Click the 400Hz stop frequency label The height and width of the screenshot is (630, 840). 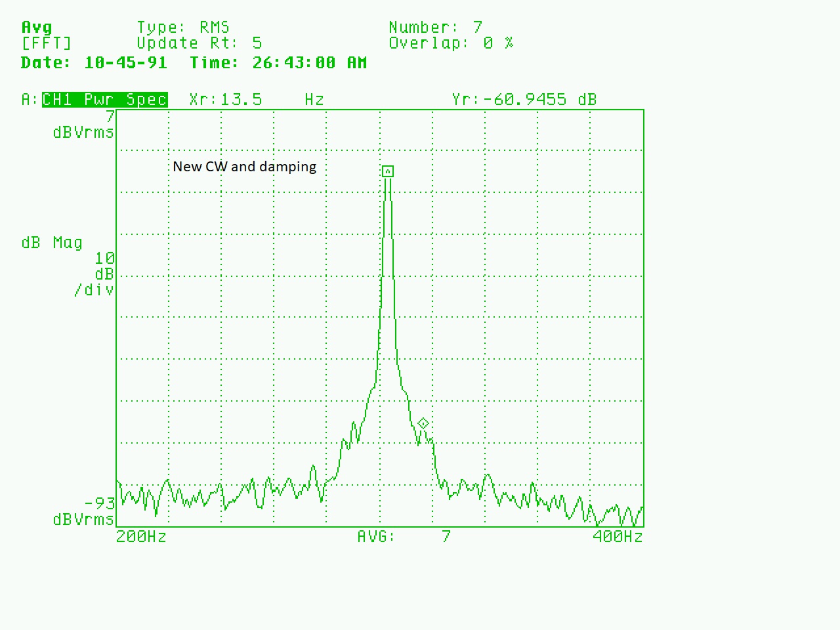[618, 537]
